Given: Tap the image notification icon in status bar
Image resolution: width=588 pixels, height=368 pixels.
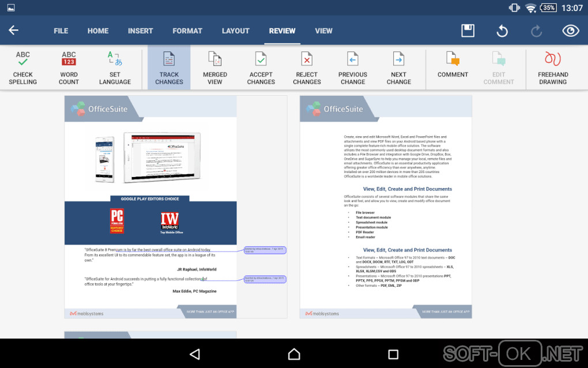Looking at the screenshot, I should point(11,7).
